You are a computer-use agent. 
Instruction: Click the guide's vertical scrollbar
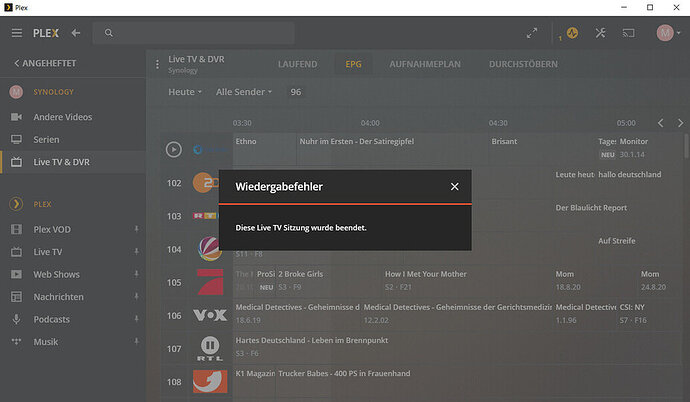686,146
